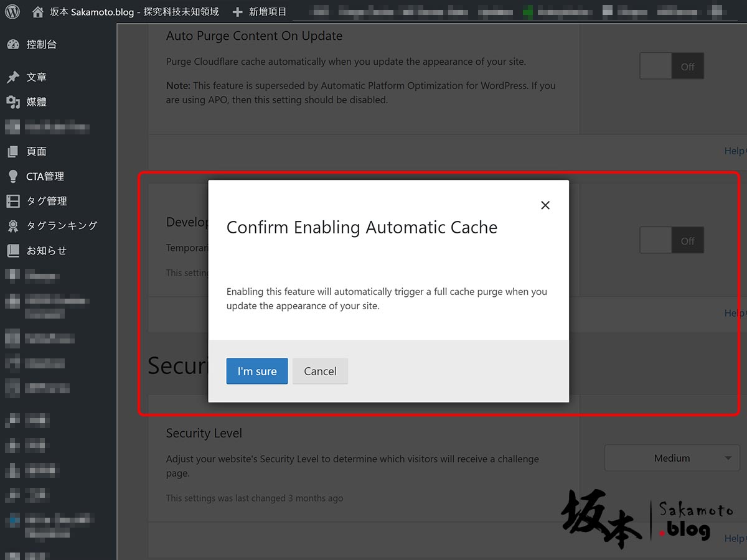This screenshot has height=560, width=747.
Task: Open タグランキング award icon
Action: (x=12, y=226)
